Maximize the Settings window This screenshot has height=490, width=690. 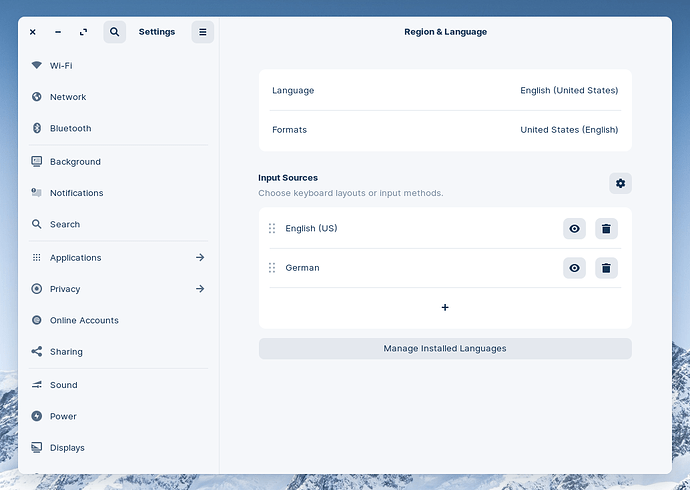pos(83,32)
